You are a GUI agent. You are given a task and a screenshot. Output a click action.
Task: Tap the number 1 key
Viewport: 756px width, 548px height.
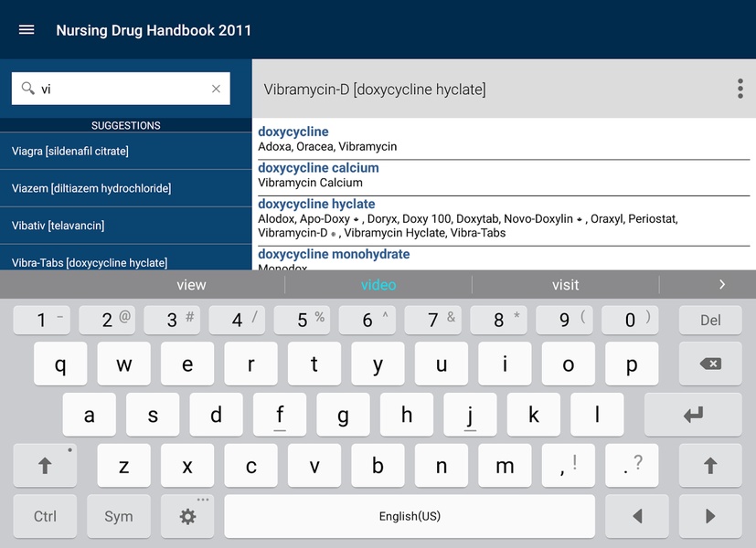pos(42,320)
